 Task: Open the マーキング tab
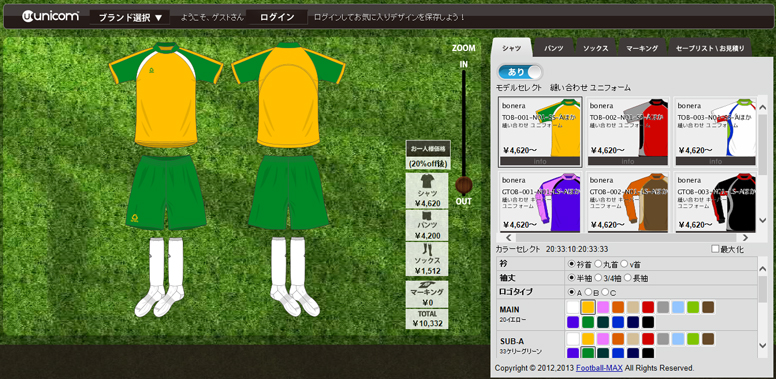point(641,48)
